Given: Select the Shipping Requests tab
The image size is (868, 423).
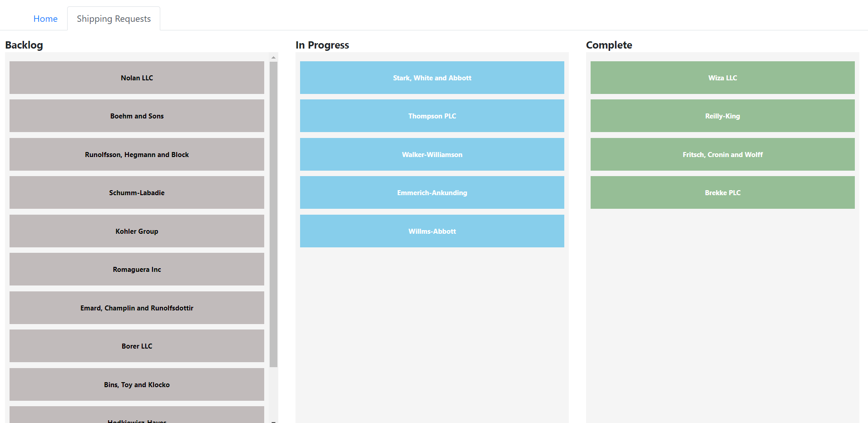Looking at the screenshot, I should pos(113,19).
